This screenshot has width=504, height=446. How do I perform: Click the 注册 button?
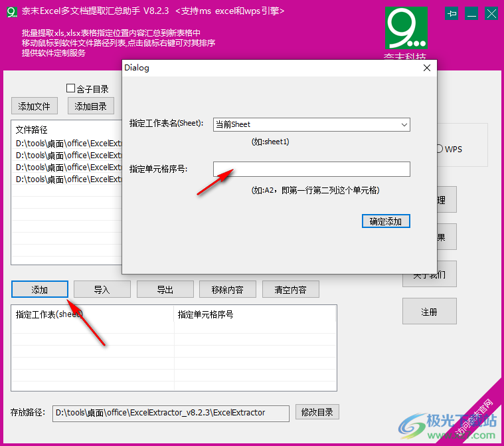tap(430, 311)
